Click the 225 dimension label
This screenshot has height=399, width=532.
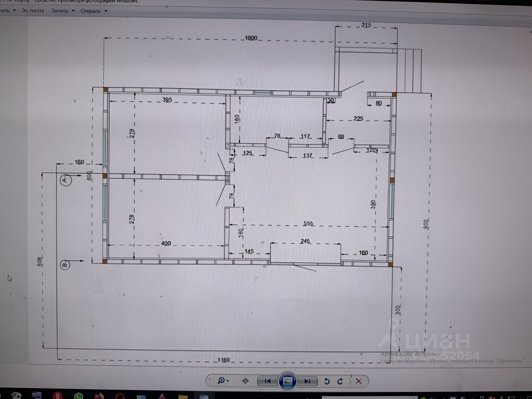[358, 118]
